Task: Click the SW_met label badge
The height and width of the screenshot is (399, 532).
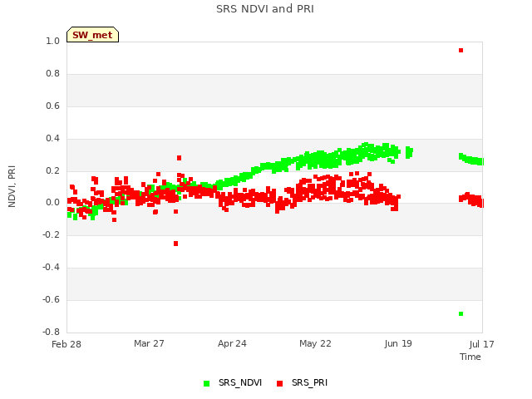Action: [92, 35]
